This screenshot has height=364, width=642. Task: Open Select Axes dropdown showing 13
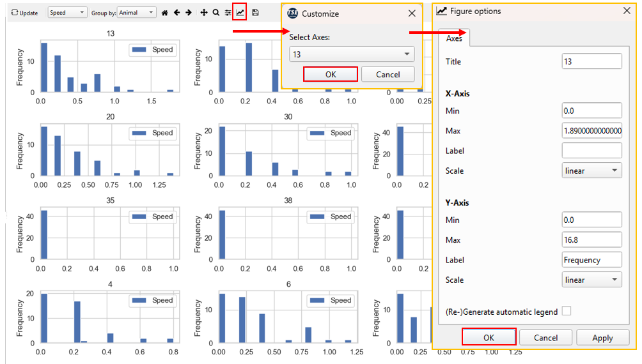click(x=351, y=54)
